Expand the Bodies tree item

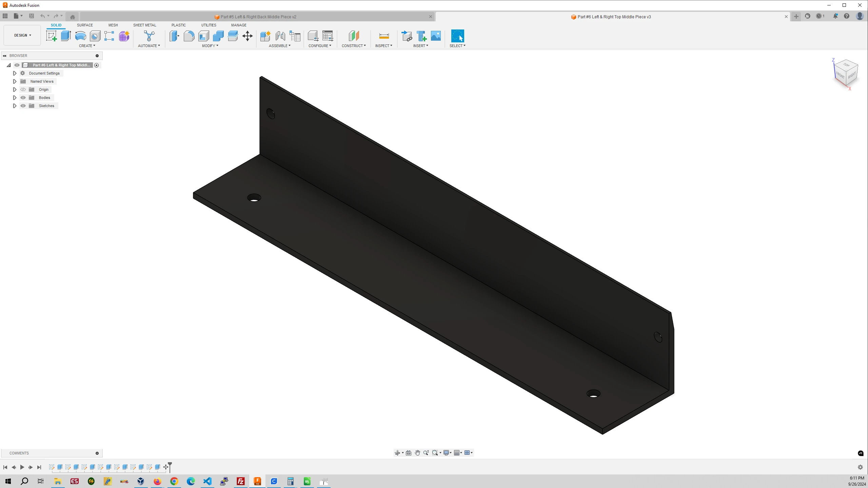coord(14,97)
